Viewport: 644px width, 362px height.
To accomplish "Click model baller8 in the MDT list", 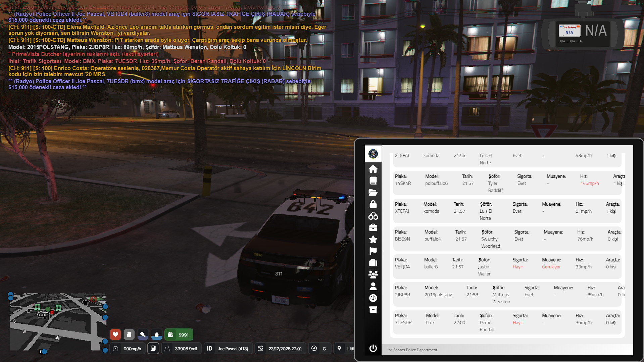I will point(431,267).
